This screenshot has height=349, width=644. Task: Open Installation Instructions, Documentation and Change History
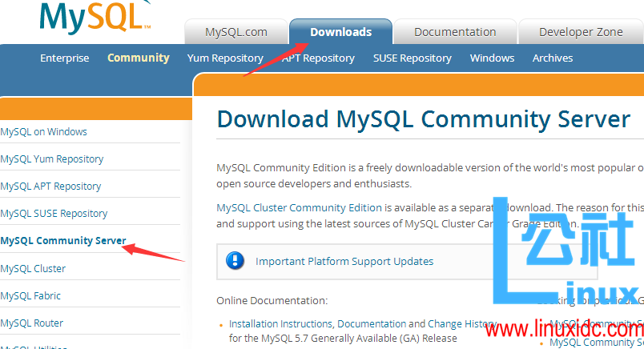point(363,324)
